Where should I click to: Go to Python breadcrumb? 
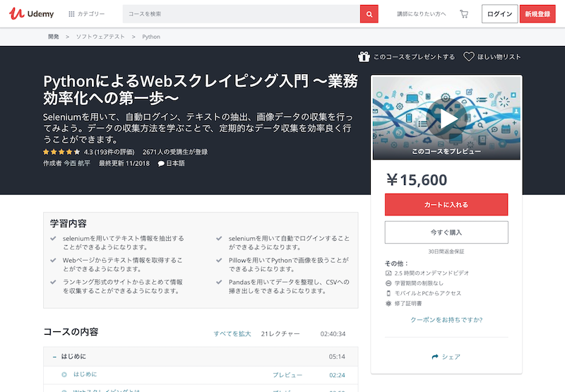pos(151,37)
